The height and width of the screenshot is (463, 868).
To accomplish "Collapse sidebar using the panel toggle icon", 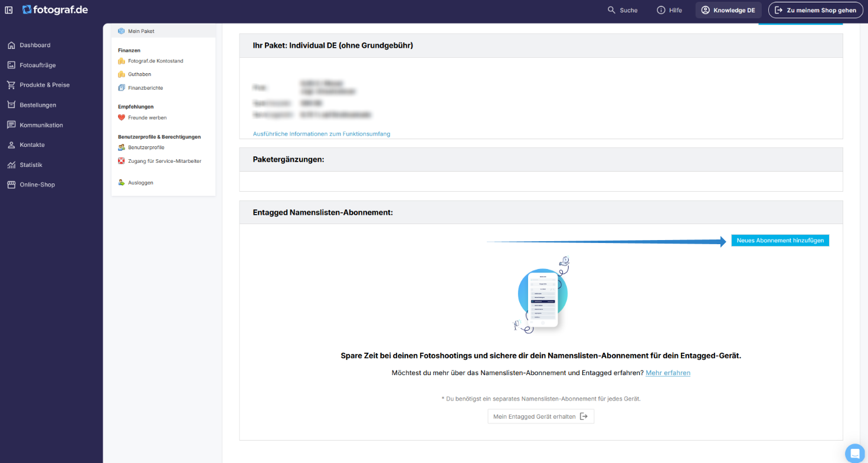I will click(9, 10).
